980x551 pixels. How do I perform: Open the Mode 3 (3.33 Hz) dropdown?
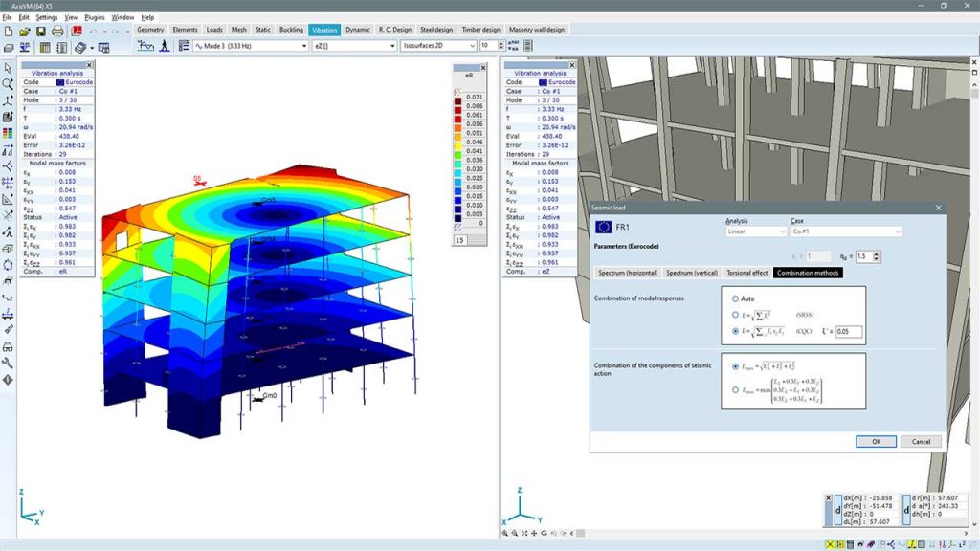tap(303, 46)
